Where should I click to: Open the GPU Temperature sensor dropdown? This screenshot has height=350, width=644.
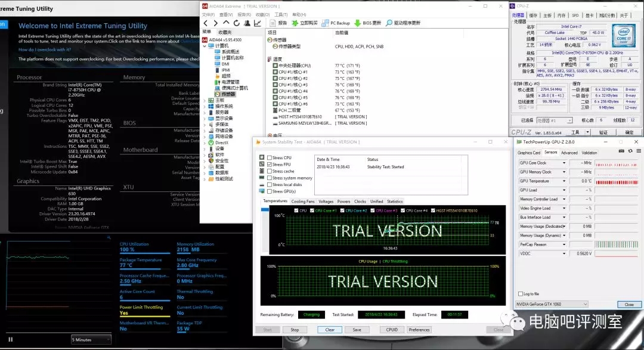click(564, 181)
